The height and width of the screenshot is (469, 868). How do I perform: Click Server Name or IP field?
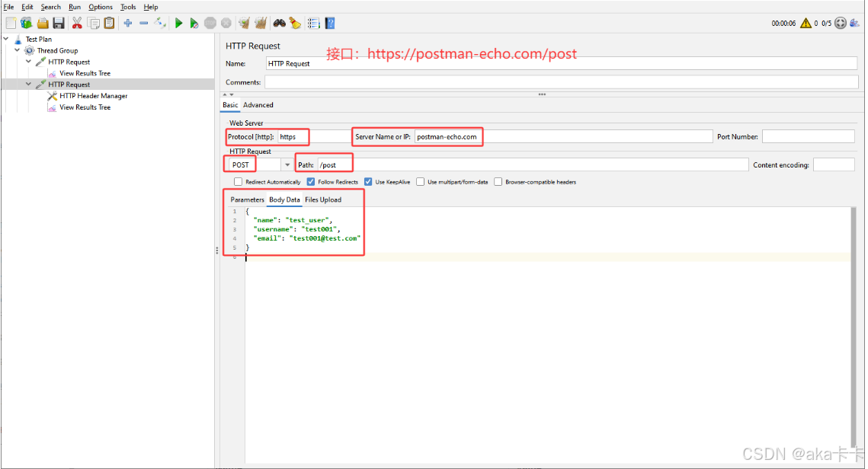(x=563, y=136)
